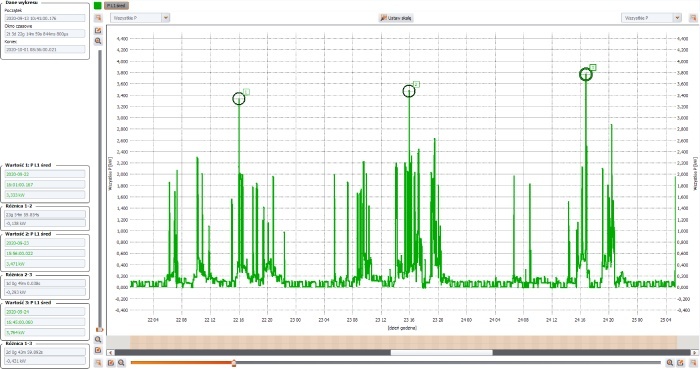The height and width of the screenshot is (369, 700).
Task: Click the scrollbar left arrow
Action: point(111,352)
